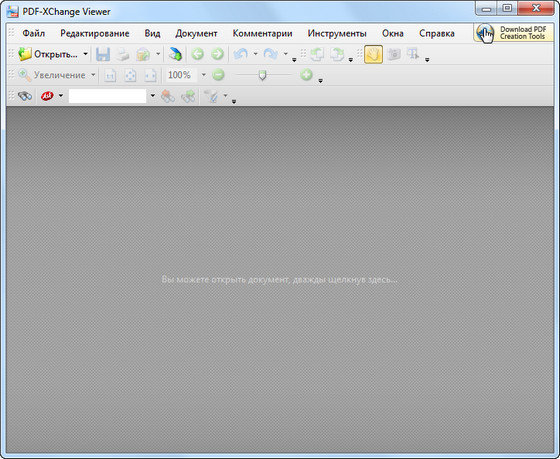Click the search text input box
Screen dimensions: 560x459
[x=108, y=96]
